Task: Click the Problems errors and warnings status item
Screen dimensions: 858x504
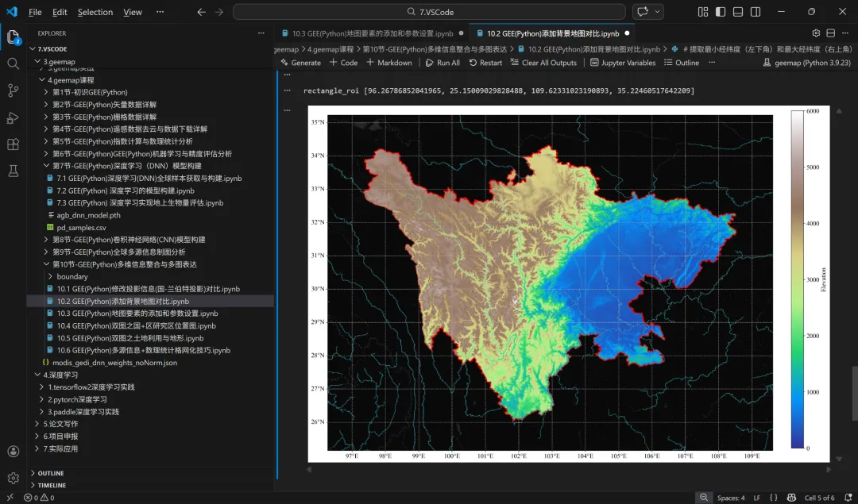Action: click(40, 498)
